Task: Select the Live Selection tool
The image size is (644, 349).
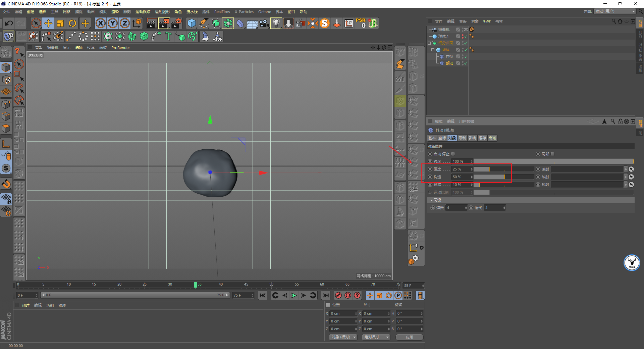Action: tap(36, 23)
